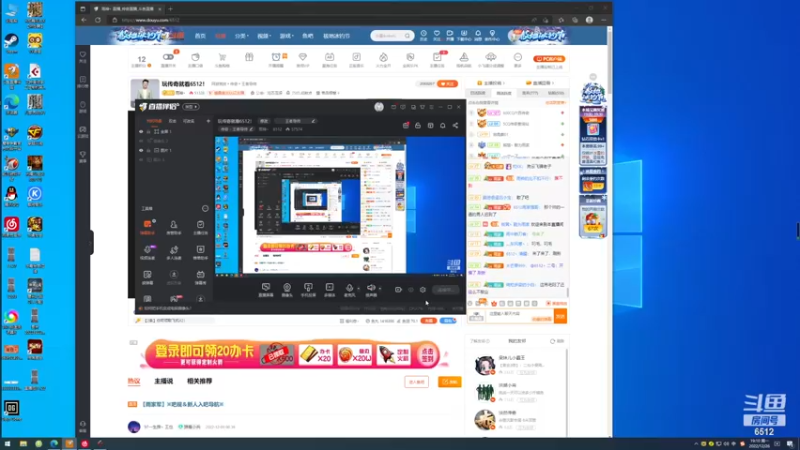The image size is (800, 450).
Task: Click the login reward 20 cards banner
Action: (x=291, y=354)
